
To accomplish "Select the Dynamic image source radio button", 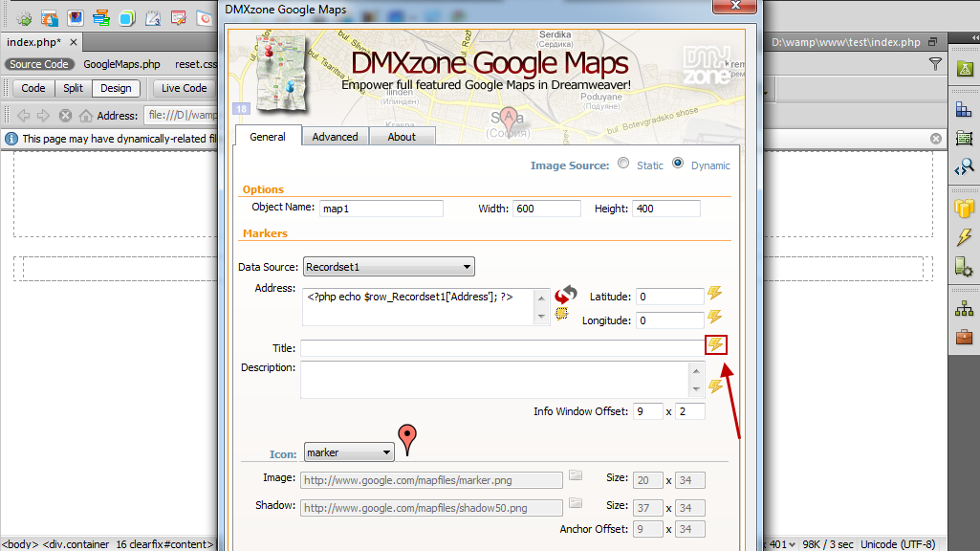I will pos(678,164).
